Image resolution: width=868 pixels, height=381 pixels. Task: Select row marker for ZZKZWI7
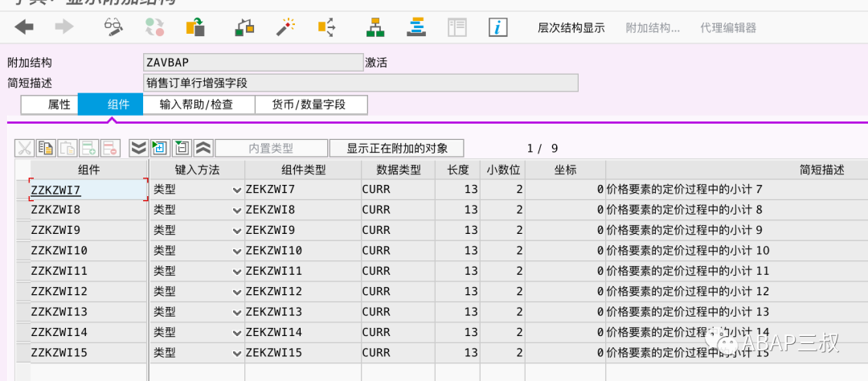(23, 190)
